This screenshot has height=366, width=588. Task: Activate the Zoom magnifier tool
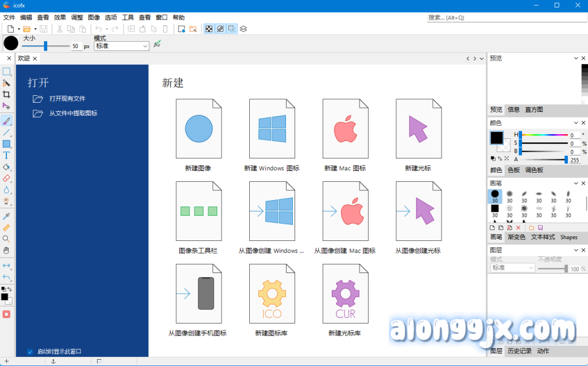coord(6,239)
